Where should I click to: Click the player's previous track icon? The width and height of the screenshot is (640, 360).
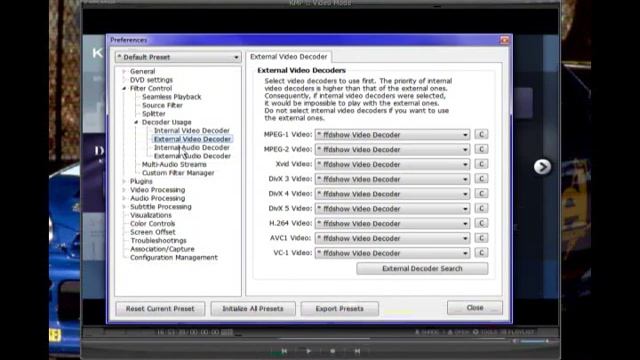point(284,351)
